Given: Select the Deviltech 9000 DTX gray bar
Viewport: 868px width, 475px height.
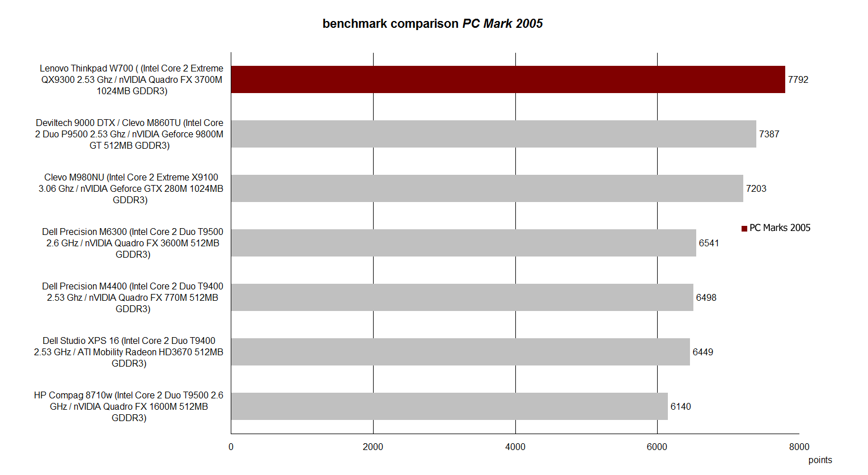Looking at the screenshot, I should 494,134.
